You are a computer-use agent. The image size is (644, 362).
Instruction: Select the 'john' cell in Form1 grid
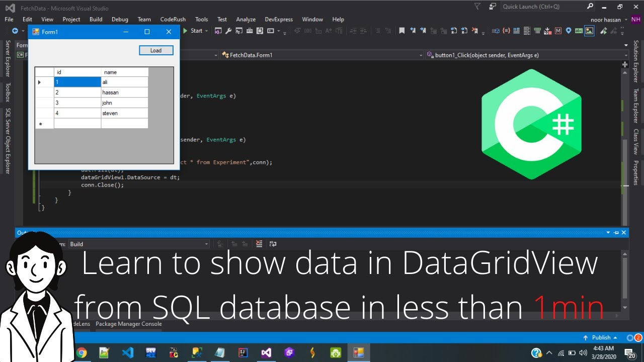(125, 103)
